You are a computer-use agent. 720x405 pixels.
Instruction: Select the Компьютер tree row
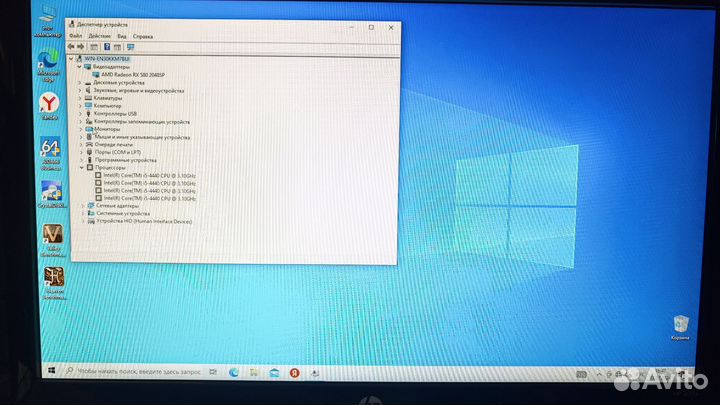tap(107, 106)
